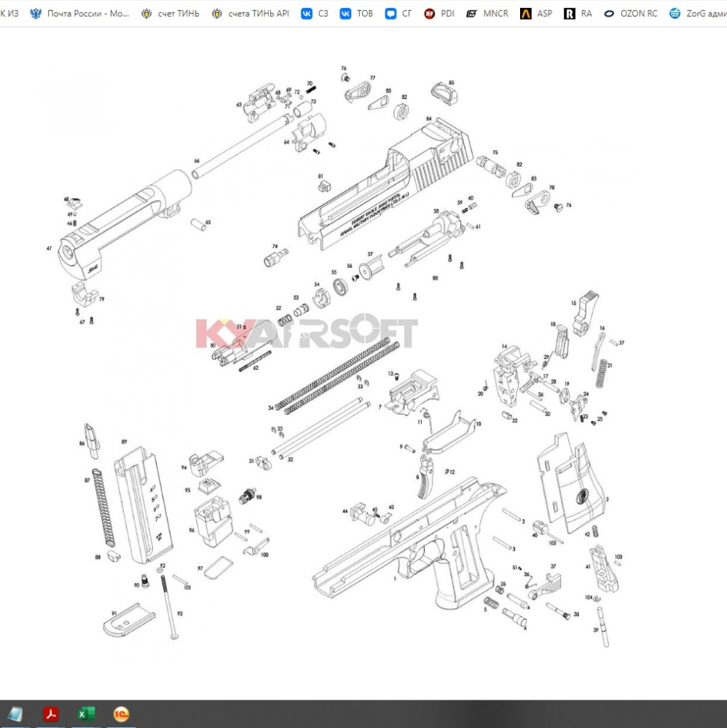Viewport: 727px width, 728px height.
Task: Click part number 91 on the magazine baseplate
Action: (x=114, y=613)
